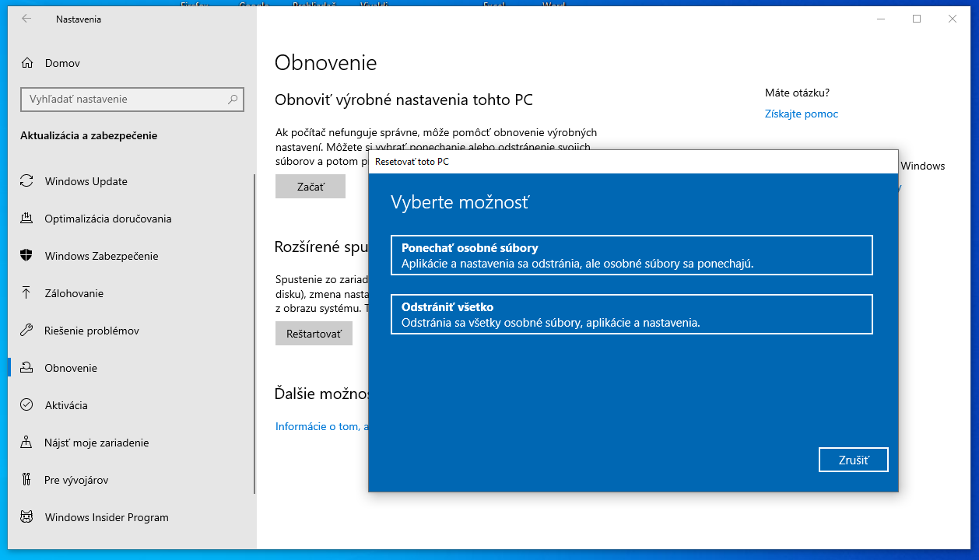979x560 pixels.
Task: Click the Optimalizácia doručovania icon
Action: coord(27,219)
